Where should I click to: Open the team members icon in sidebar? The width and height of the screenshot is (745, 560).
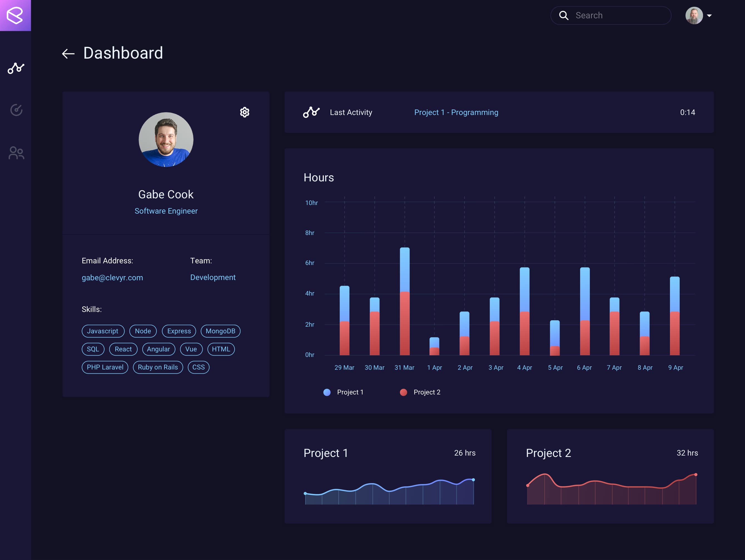pyautogui.click(x=16, y=152)
